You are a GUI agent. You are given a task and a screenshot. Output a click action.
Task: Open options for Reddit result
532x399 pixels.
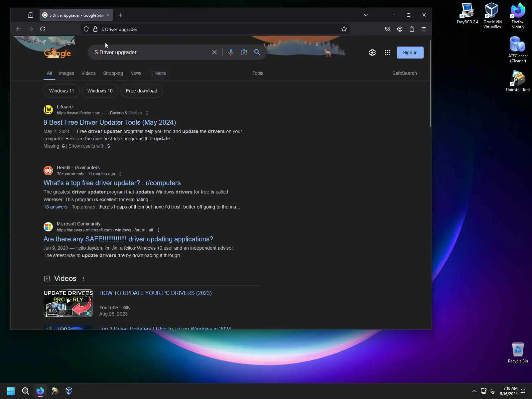click(x=120, y=174)
